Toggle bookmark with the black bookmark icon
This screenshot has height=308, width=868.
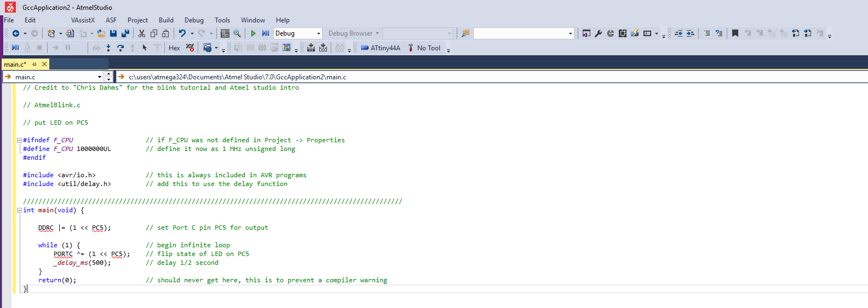tap(735, 33)
